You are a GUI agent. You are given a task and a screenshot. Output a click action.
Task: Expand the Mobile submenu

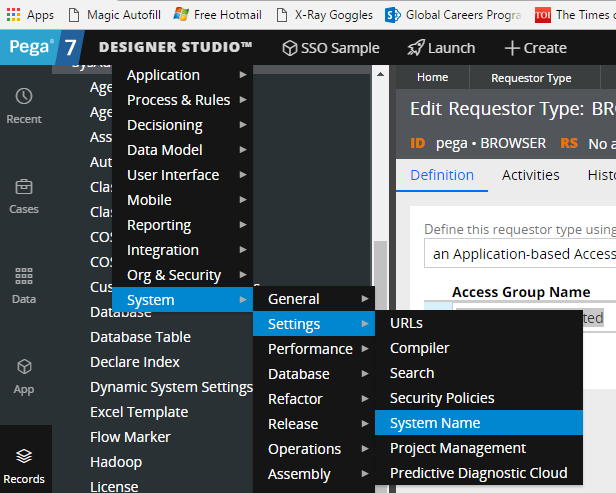tap(183, 200)
